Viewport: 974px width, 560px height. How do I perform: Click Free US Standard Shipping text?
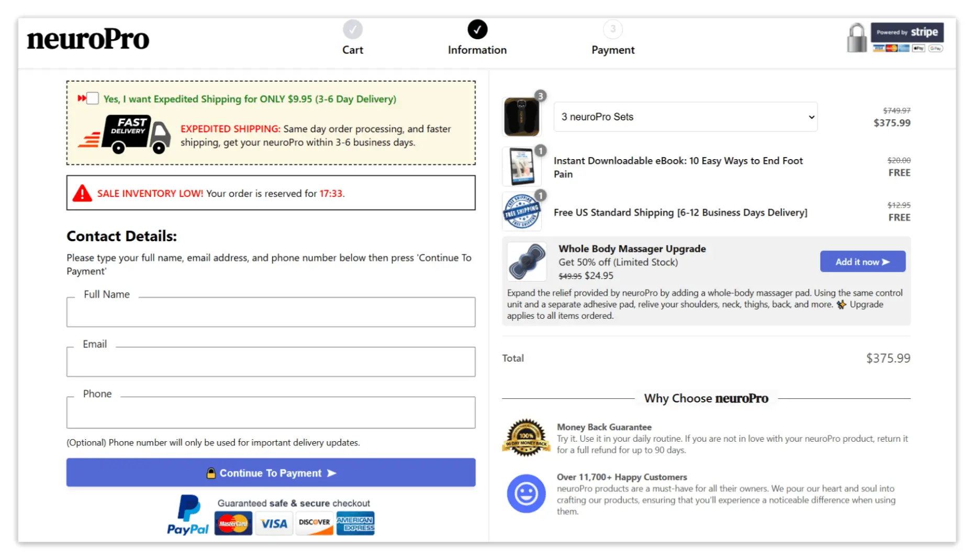pos(680,212)
